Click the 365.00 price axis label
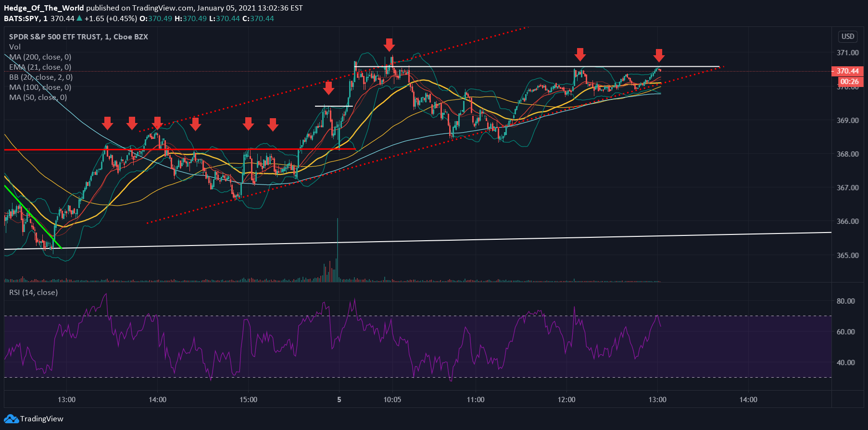Image resolution: width=868 pixels, height=430 pixels. tap(847, 255)
